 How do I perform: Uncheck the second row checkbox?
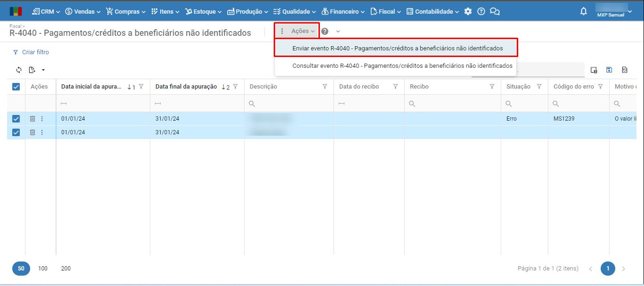16,132
